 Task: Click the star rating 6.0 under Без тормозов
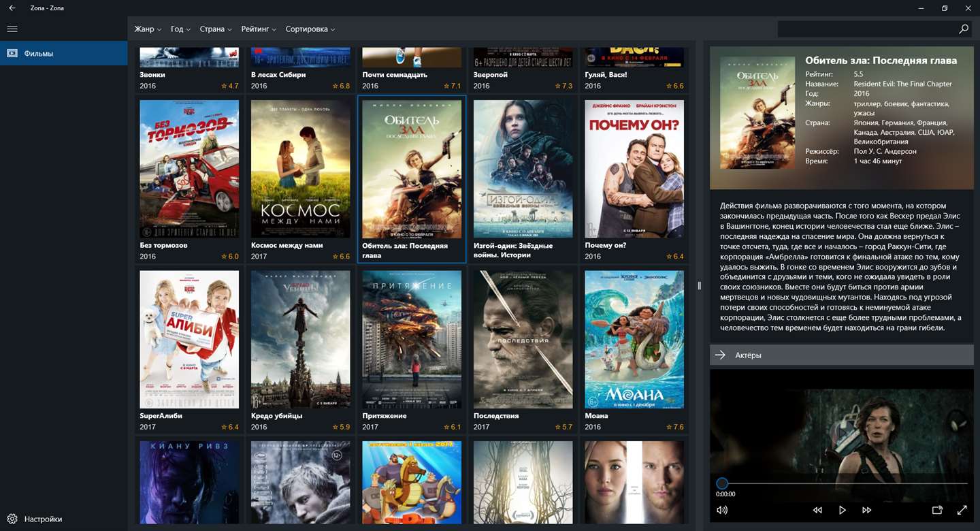pos(229,257)
